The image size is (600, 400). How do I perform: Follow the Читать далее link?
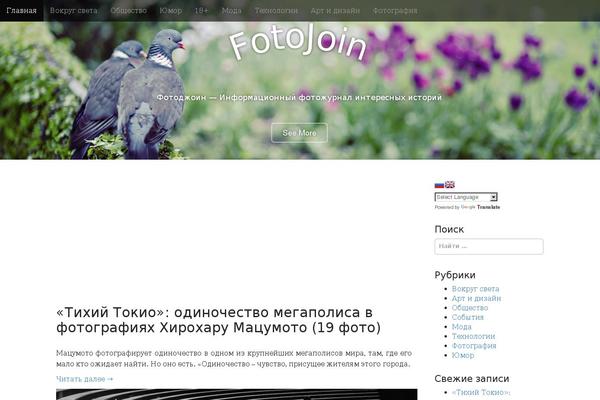click(85, 379)
